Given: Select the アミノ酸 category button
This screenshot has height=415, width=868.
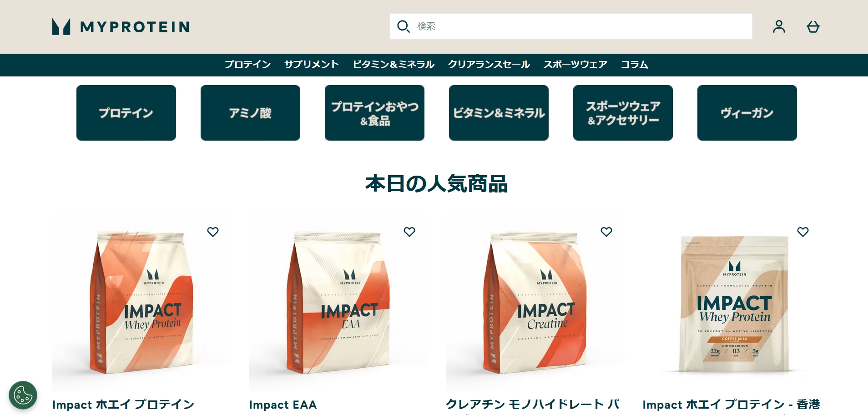Looking at the screenshot, I should click(250, 113).
